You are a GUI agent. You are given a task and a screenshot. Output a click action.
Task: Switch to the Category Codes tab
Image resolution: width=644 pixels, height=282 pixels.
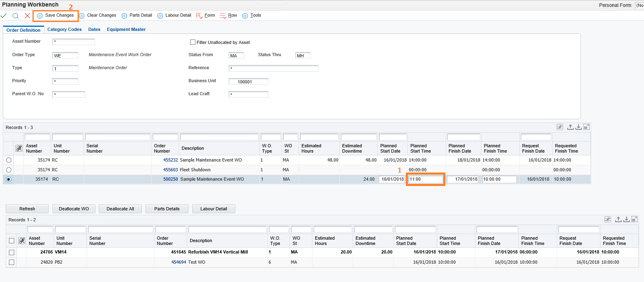[64, 29]
